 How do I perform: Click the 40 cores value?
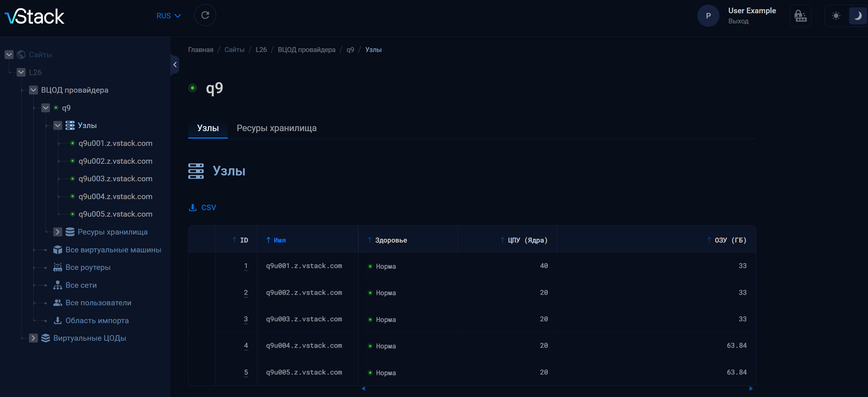point(544,266)
